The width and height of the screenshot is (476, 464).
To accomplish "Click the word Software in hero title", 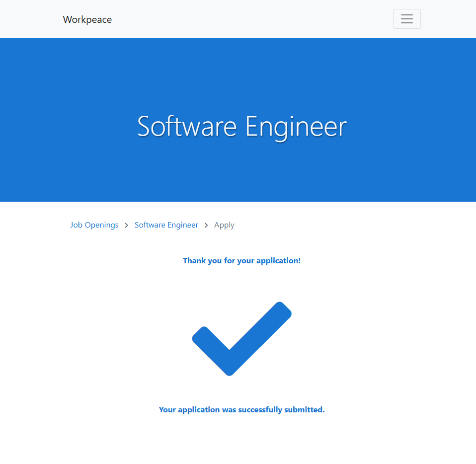I will [x=187, y=126].
